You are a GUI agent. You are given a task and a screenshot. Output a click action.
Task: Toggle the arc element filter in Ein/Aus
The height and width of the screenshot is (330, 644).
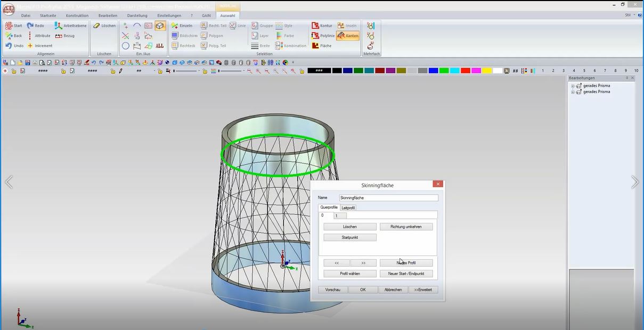point(137,26)
